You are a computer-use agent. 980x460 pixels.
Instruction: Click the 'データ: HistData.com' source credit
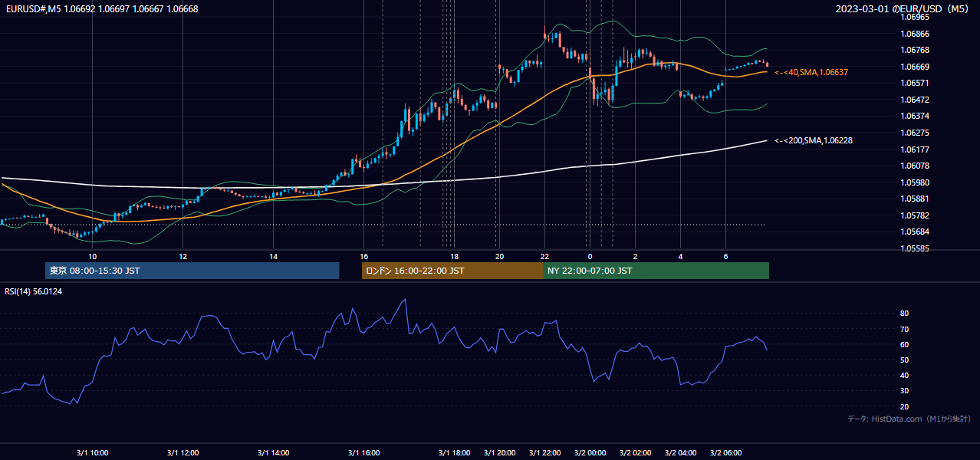[909, 419]
